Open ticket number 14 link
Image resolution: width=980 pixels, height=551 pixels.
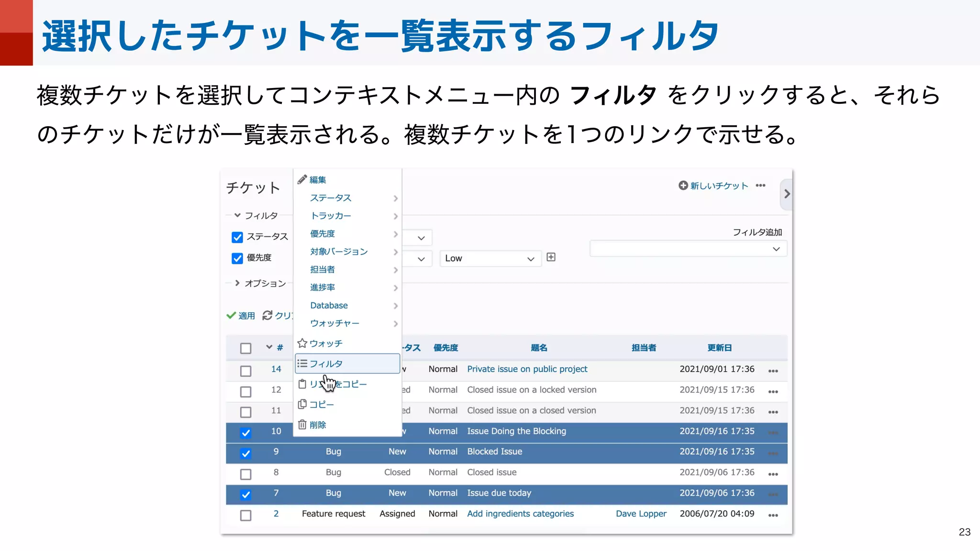(276, 369)
